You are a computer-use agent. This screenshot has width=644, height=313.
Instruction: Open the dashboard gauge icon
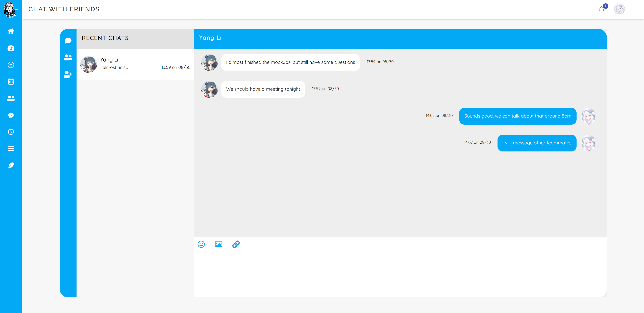[x=11, y=48]
